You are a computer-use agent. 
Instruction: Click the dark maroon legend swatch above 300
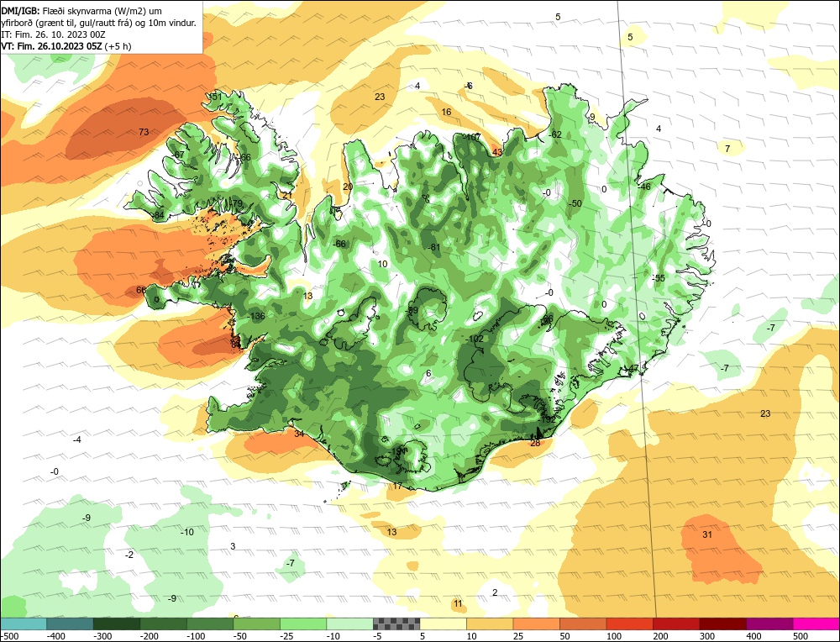tap(722, 624)
